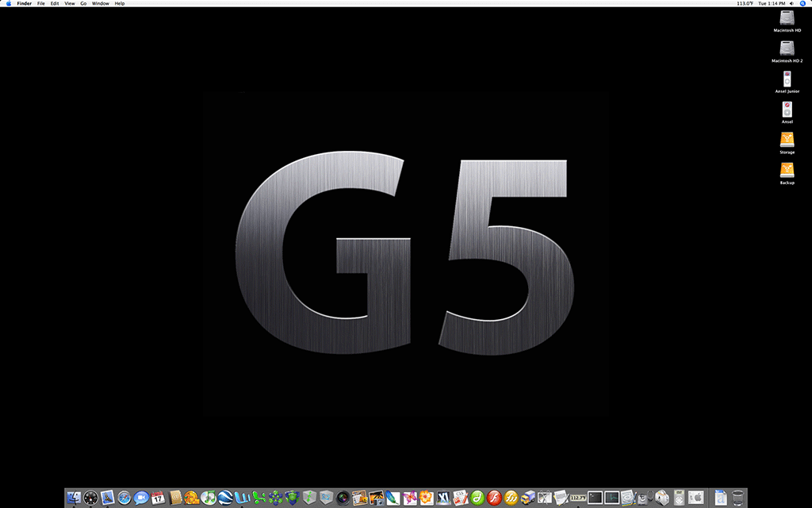Viewport: 812px width, 508px height.
Task: Open the File menu
Action: click(x=41, y=3)
